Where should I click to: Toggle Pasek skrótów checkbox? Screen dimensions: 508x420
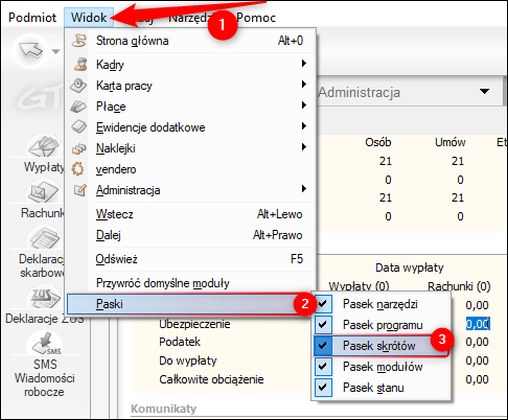323,346
